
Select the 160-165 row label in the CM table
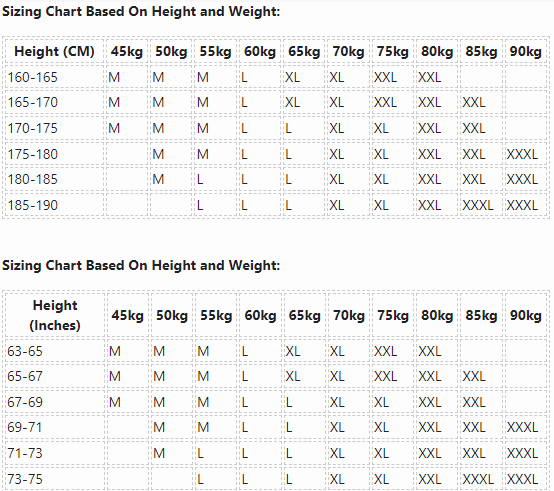[33, 77]
